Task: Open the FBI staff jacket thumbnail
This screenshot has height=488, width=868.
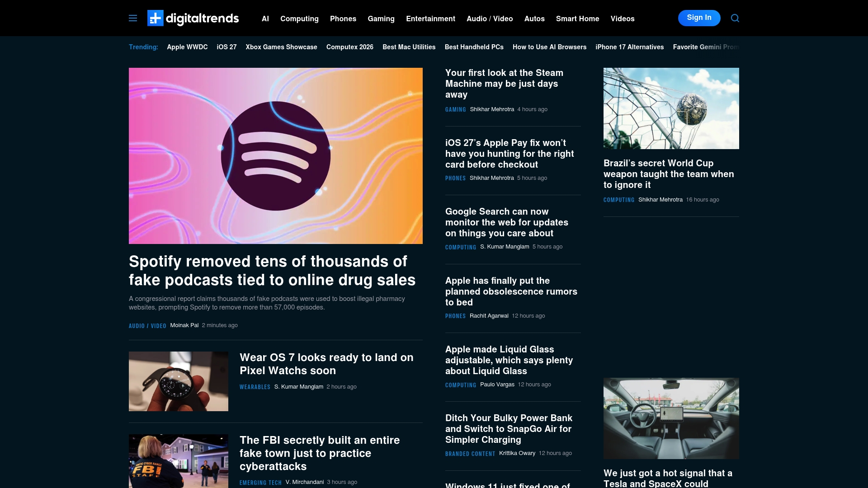Action: point(179,461)
